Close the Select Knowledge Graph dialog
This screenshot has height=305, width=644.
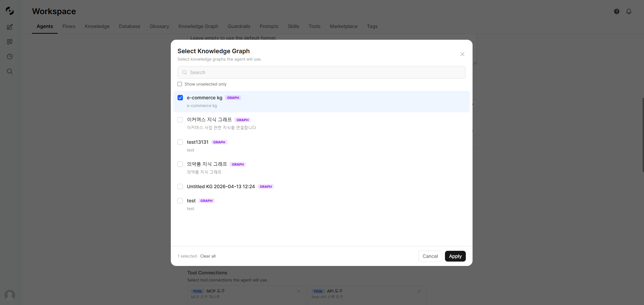click(462, 54)
